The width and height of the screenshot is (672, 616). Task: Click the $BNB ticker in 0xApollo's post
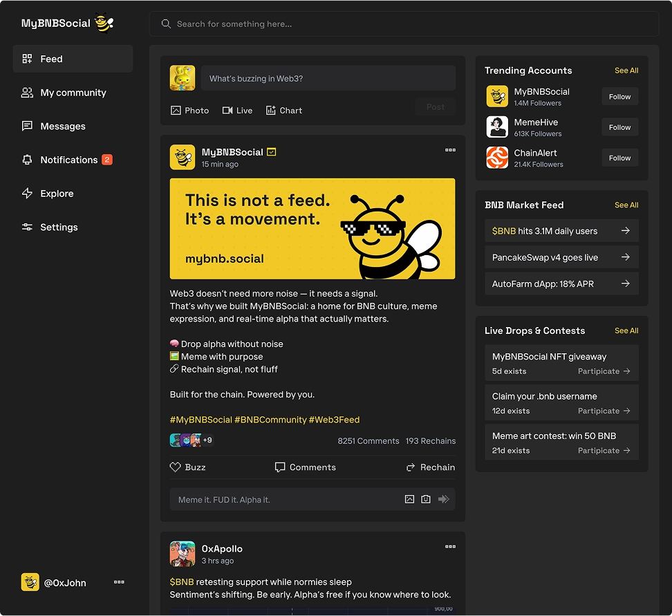pos(182,582)
